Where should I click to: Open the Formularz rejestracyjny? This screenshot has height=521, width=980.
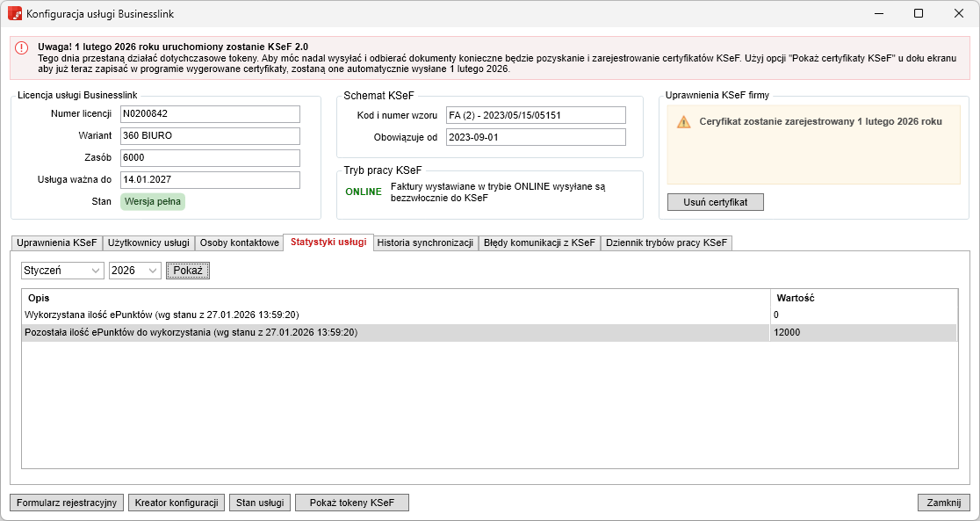click(67, 503)
